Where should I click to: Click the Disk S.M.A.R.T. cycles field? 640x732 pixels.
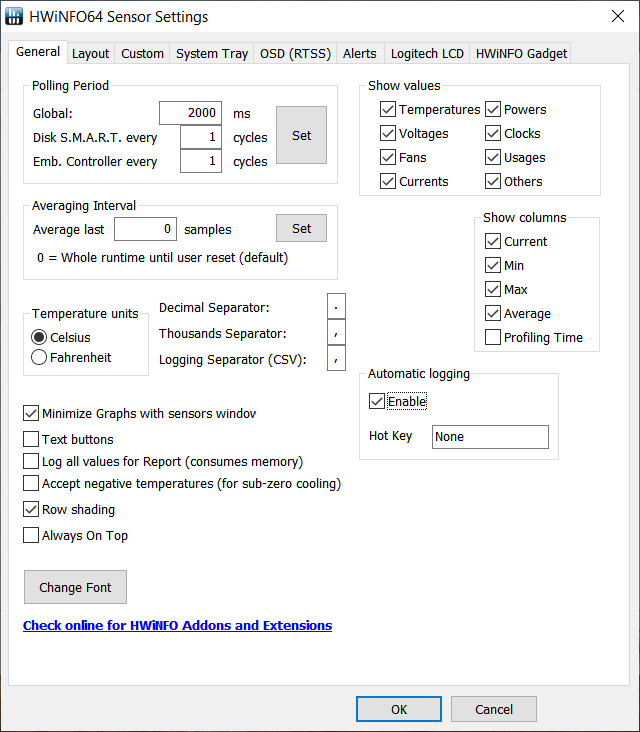(x=201, y=137)
